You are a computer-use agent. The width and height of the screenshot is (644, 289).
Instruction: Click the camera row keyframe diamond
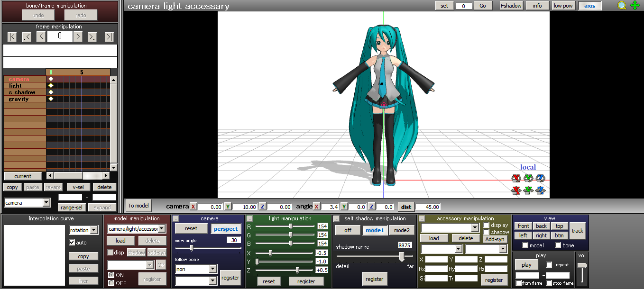click(x=51, y=79)
